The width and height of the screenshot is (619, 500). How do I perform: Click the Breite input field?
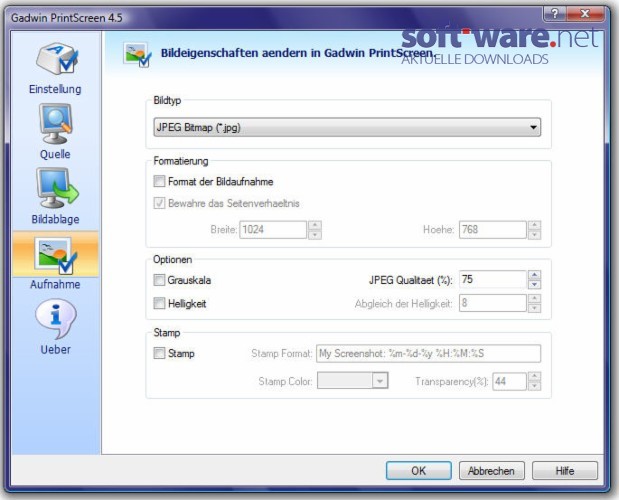273,230
